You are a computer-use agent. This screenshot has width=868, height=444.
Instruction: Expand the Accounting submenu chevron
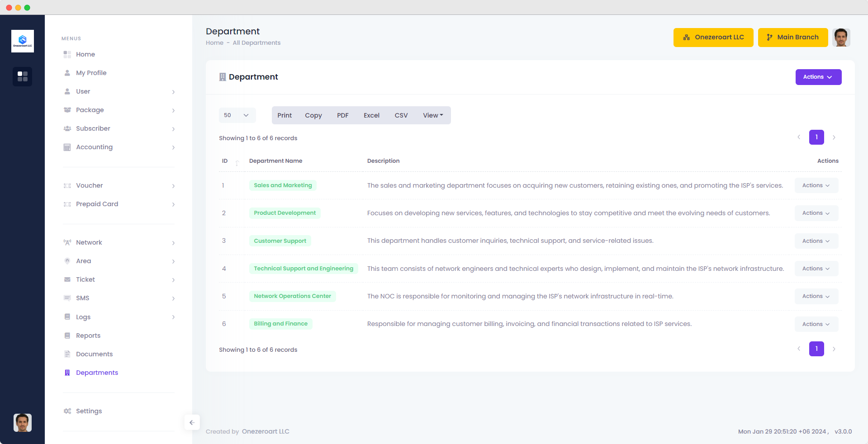coord(173,147)
